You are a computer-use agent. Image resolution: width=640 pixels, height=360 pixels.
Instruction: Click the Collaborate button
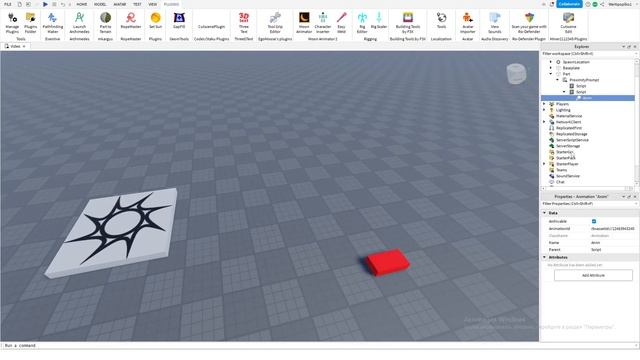coord(569,4)
